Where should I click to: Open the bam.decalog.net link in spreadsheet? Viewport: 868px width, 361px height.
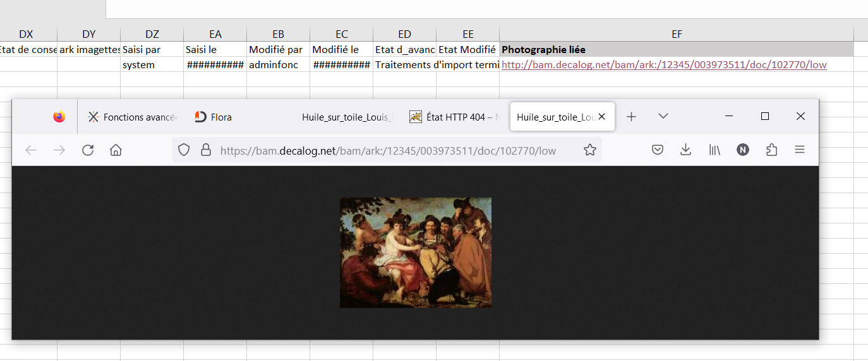(664, 64)
